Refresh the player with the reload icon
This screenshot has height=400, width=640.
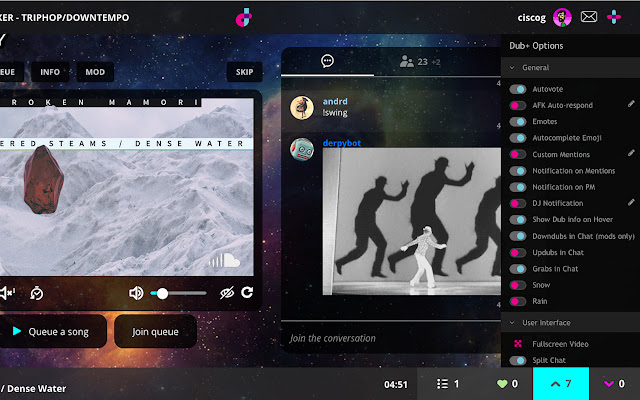(247, 293)
